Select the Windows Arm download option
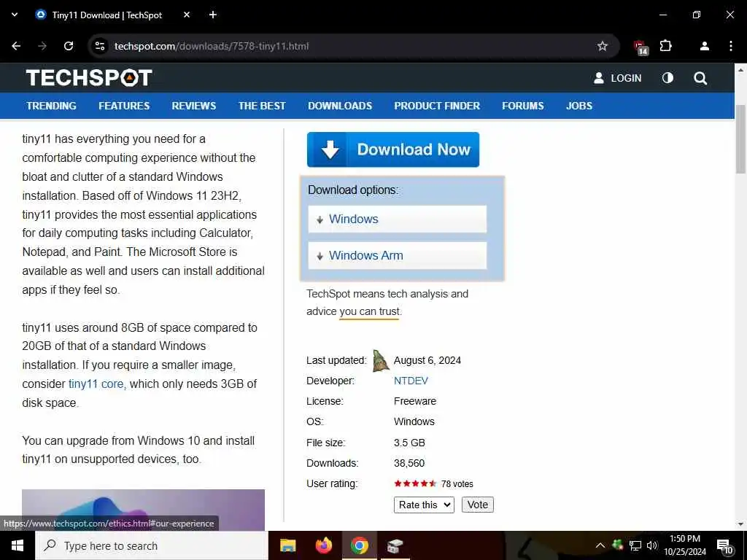The height and width of the screenshot is (560, 747). point(398,256)
